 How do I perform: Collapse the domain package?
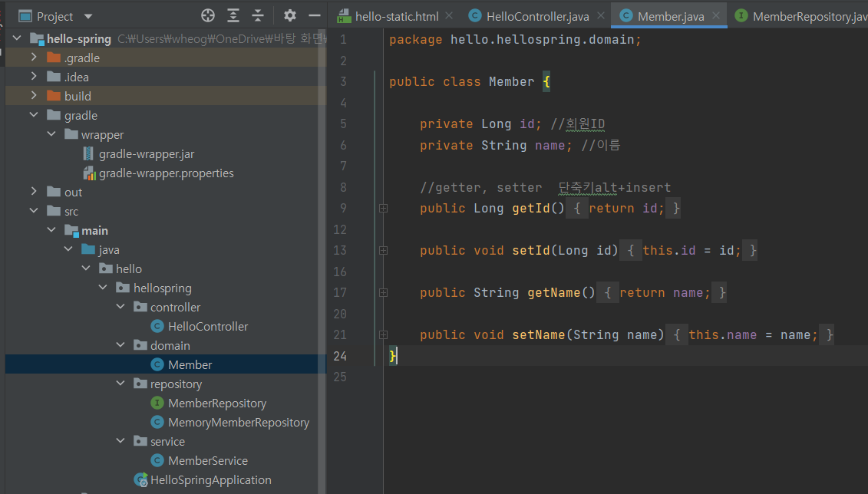pos(120,344)
